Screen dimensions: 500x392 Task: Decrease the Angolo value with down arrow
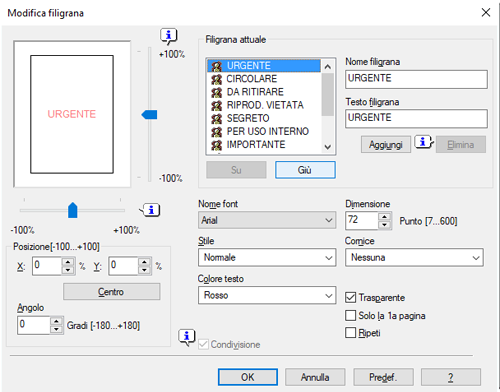click(56, 330)
